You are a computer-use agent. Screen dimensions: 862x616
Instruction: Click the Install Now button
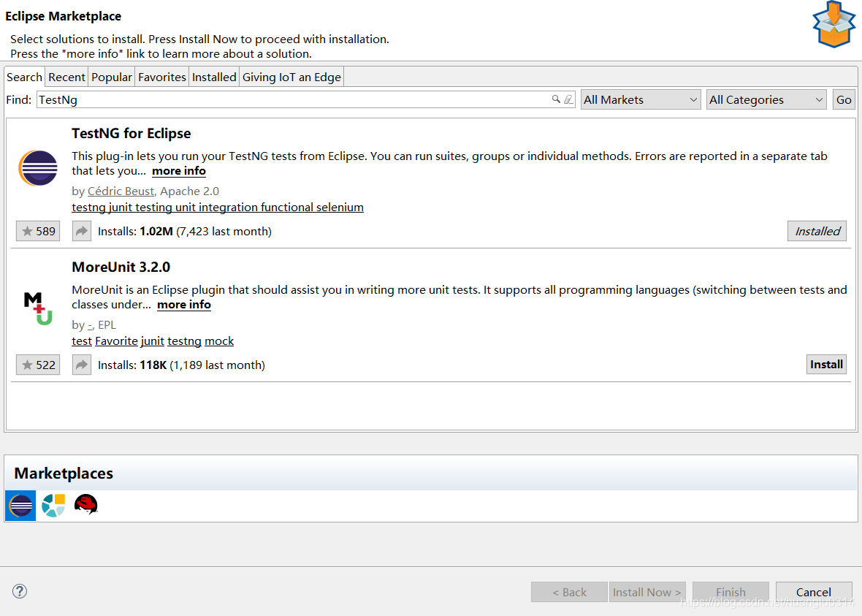pyautogui.click(x=647, y=592)
